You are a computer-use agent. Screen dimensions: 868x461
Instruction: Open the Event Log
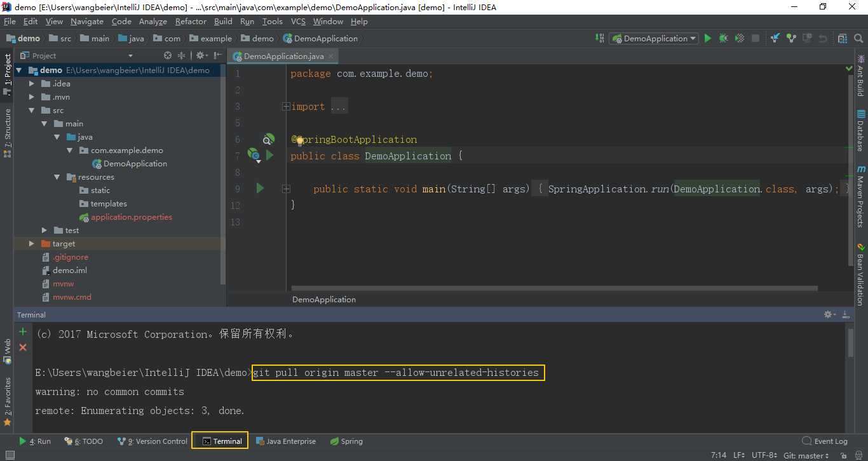click(x=825, y=441)
